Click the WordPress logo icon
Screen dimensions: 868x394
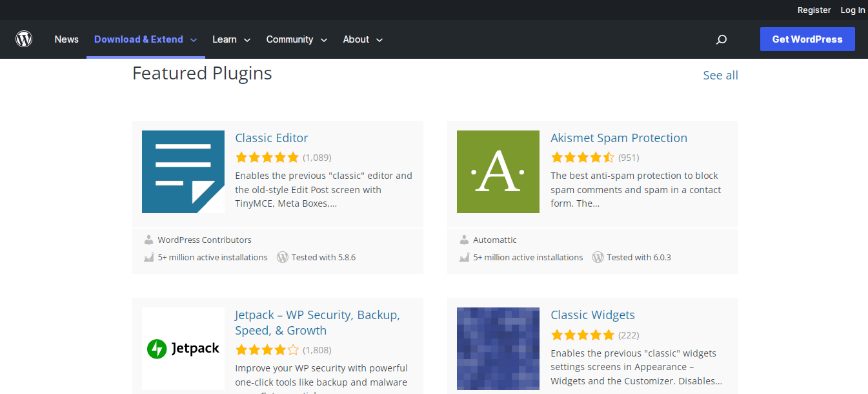24,39
